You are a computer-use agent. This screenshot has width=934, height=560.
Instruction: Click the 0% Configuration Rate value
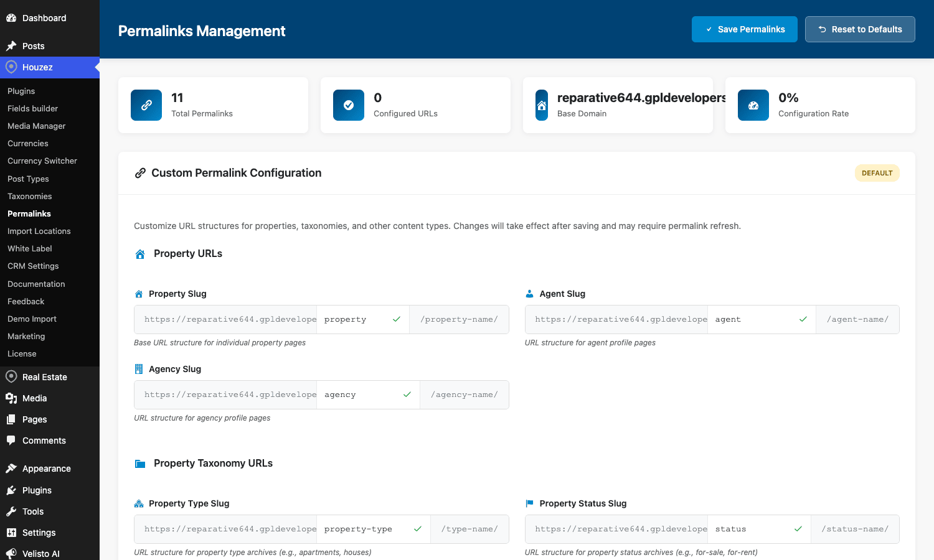788,98
